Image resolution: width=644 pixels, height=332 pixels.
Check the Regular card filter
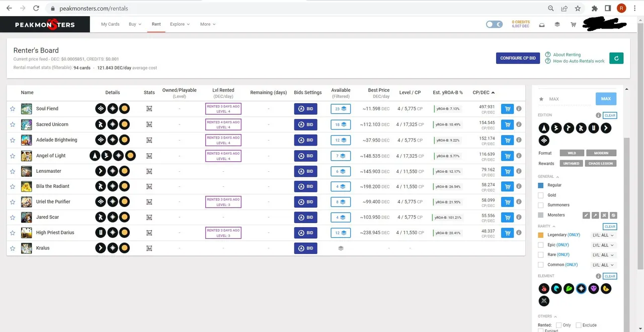[541, 185]
